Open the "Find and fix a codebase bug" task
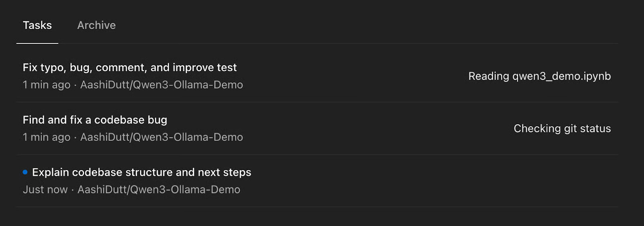This screenshot has height=226, width=644. [95, 120]
